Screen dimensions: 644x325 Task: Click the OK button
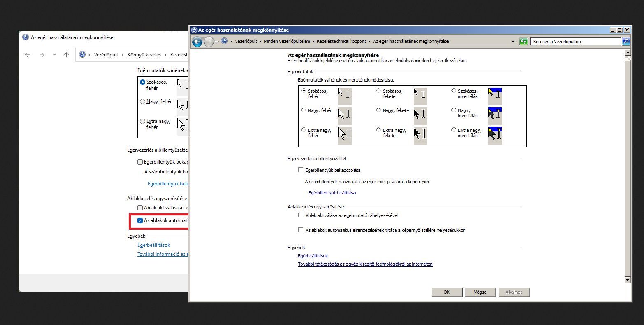click(447, 292)
